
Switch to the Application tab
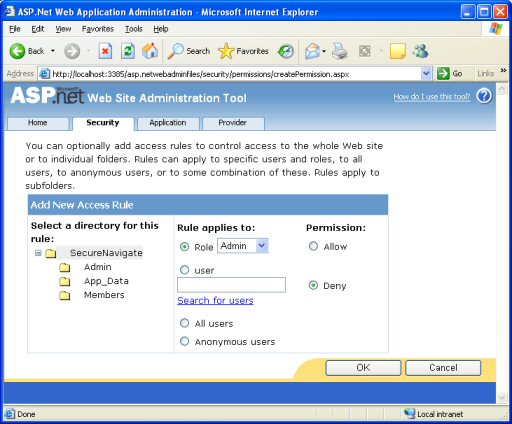click(x=168, y=123)
